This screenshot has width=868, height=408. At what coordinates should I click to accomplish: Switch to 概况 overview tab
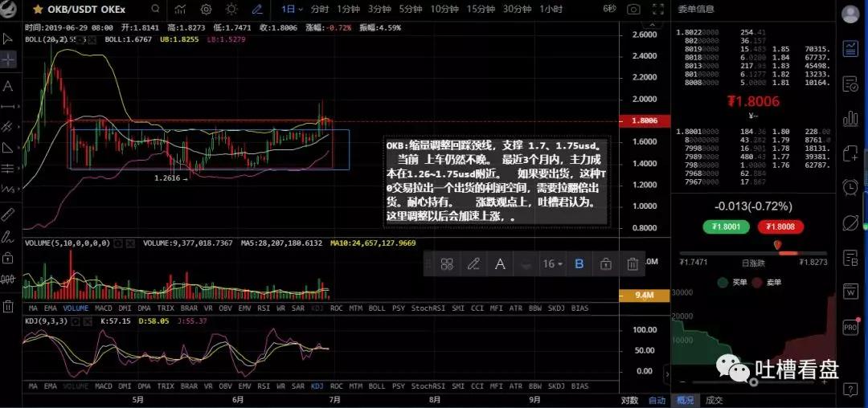coord(686,400)
